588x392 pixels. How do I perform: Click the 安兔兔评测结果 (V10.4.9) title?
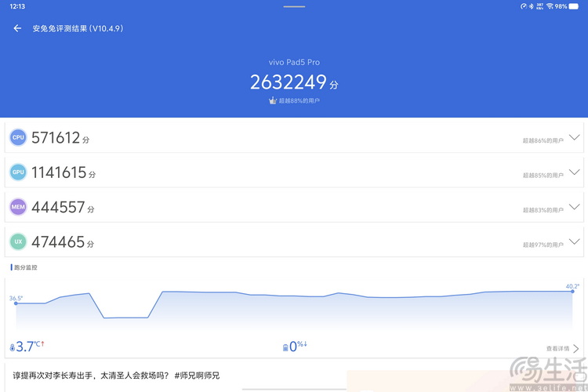[x=78, y=28]
